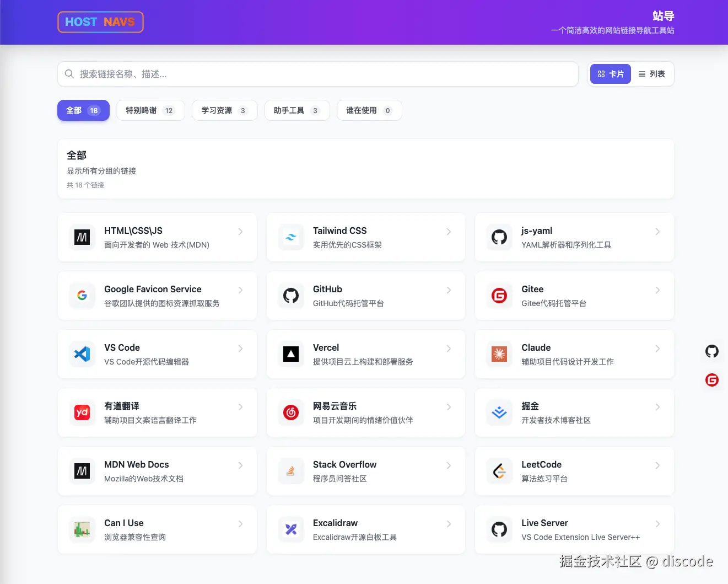Select the 全部 tab

(83, 110)
